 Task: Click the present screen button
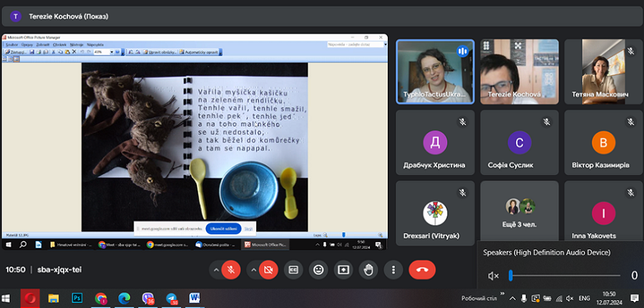pos(343,270)
